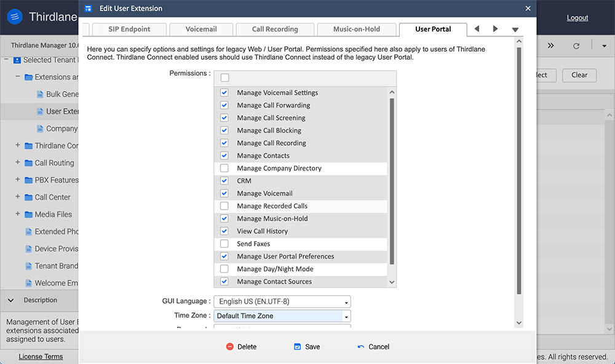
Task: Click the blue Save icon
Action: (x=296, y=346)
